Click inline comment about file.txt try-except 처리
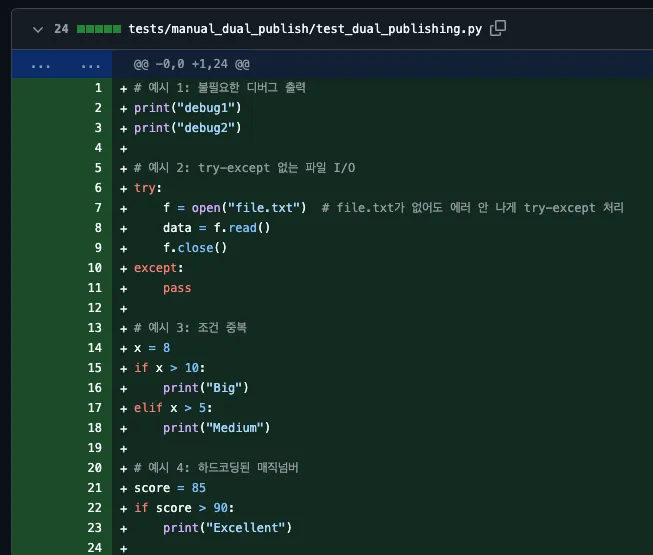 [x=473, y=208]
